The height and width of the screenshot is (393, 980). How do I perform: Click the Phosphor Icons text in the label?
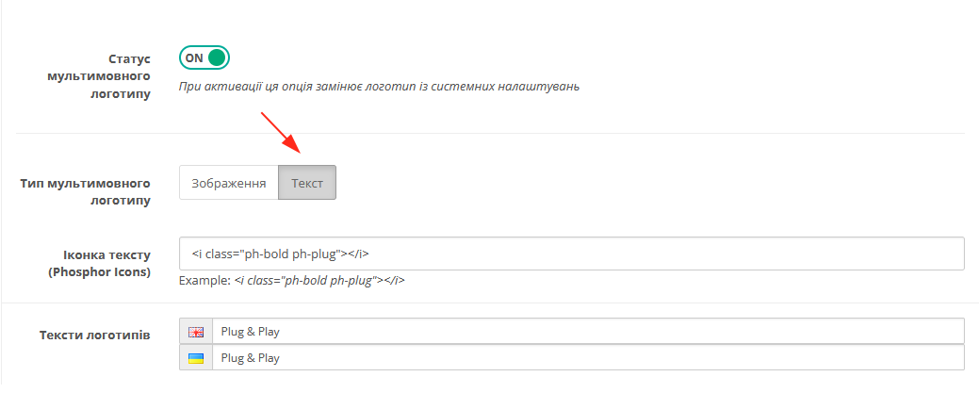point(99,272)
